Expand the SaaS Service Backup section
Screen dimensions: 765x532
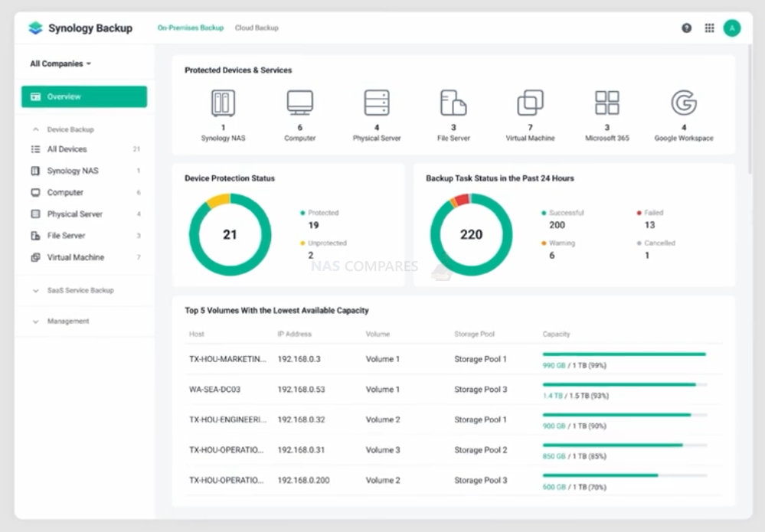click(x=36, y=291)
